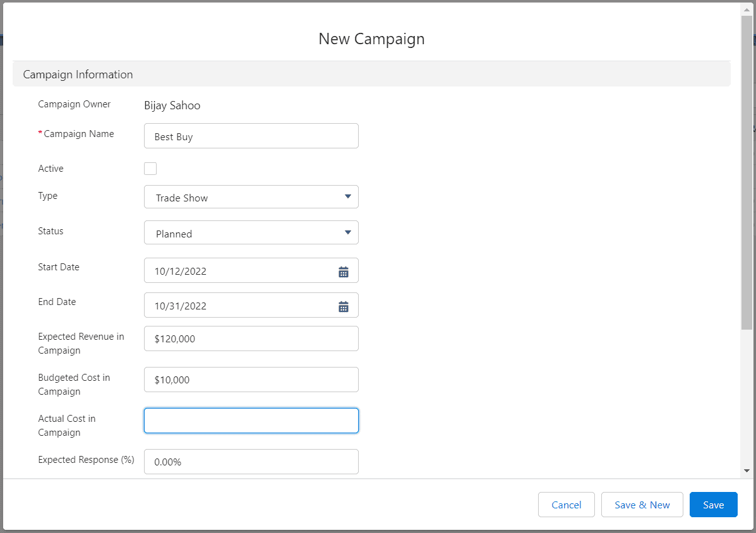The height and width of the screenshot is (533, 756).
Task: Click the Actual Cost in Campaign field
Action: (x=251, y=421)
